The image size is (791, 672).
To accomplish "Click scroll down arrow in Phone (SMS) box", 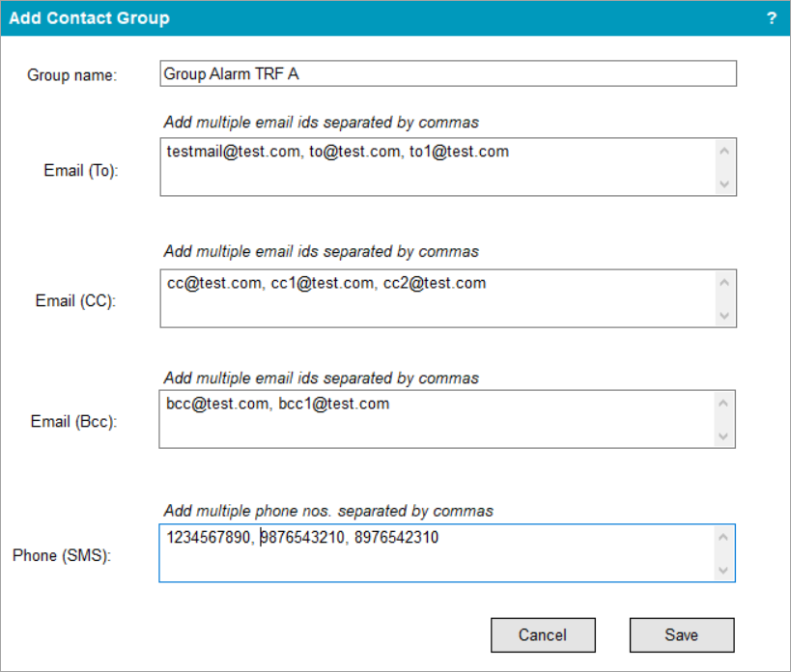I will click(x=723, y=571).
